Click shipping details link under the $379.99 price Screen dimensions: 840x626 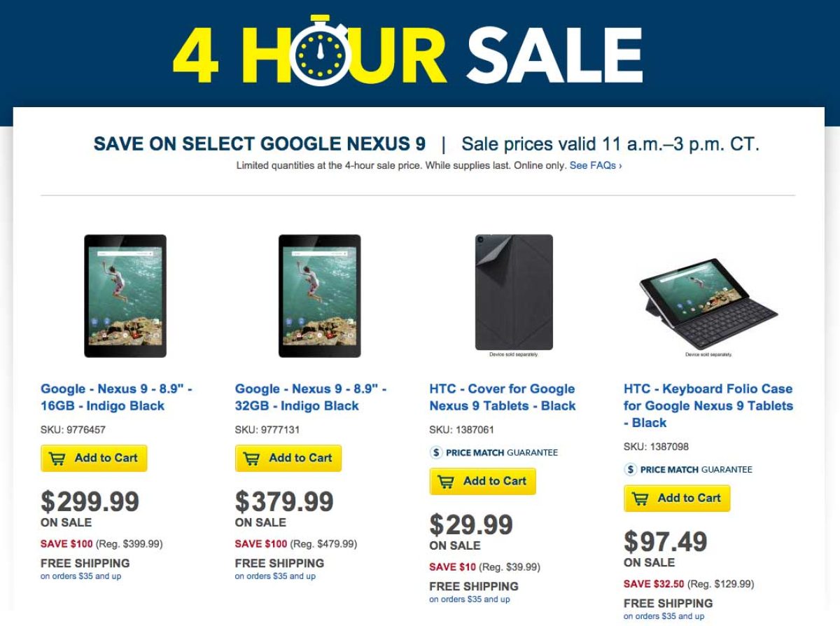click(275, 576)
